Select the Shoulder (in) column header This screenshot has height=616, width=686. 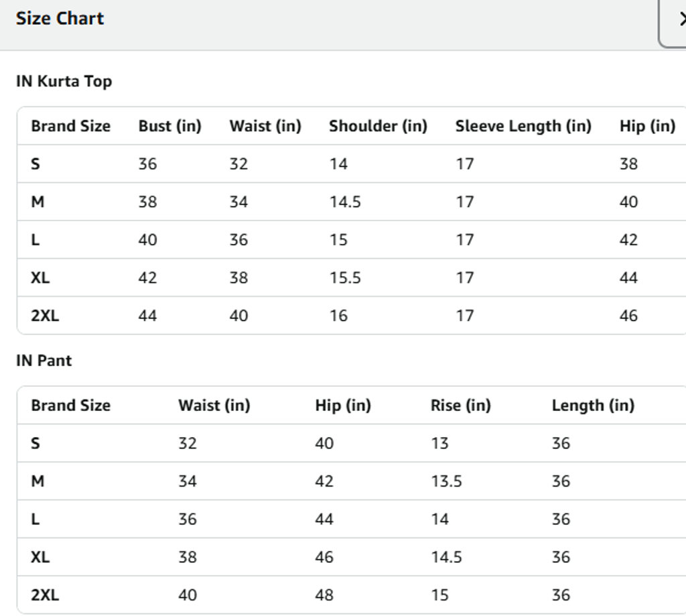pyautogui.click(x=378, y=126)
